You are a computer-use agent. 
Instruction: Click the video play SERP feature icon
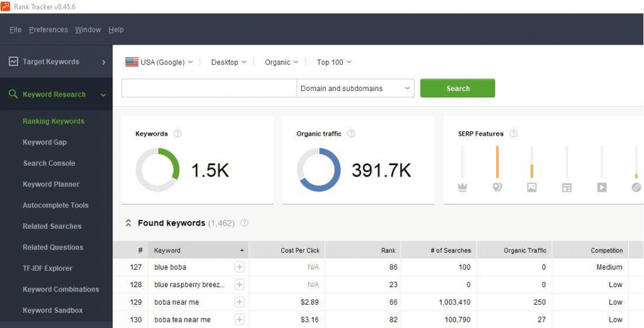(x=602, y=188)
